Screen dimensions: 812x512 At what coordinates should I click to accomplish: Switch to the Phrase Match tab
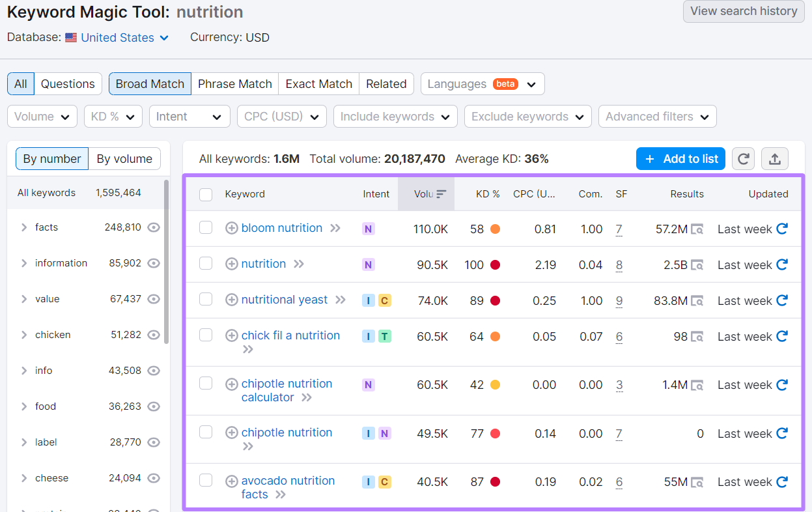[234, 83]
